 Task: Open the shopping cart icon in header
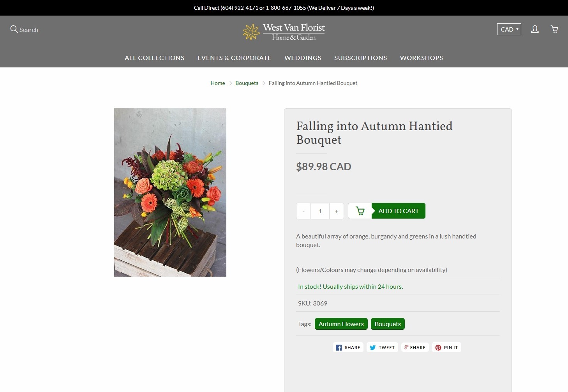pos(554,29)
